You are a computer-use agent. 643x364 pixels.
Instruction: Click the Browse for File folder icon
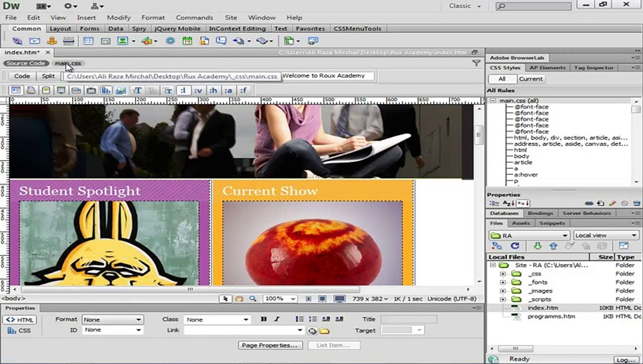click(x=324, y=331)
